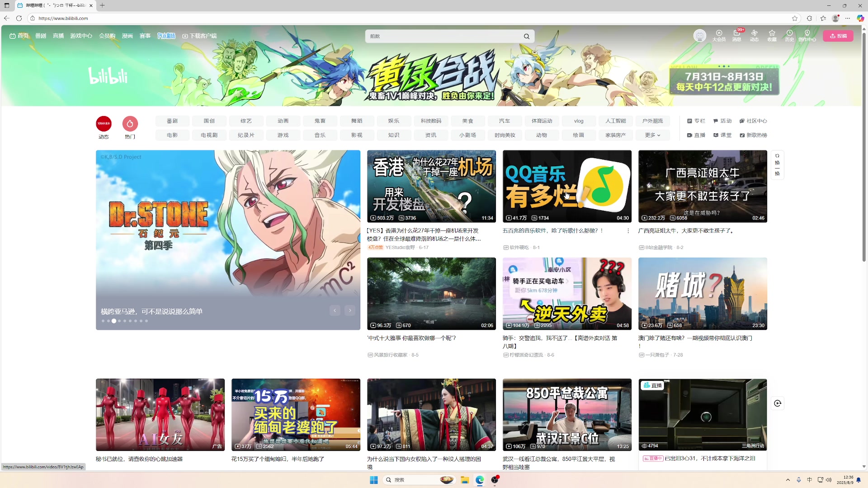
Task: Click the browser refresh button
Action: point(19,19)
